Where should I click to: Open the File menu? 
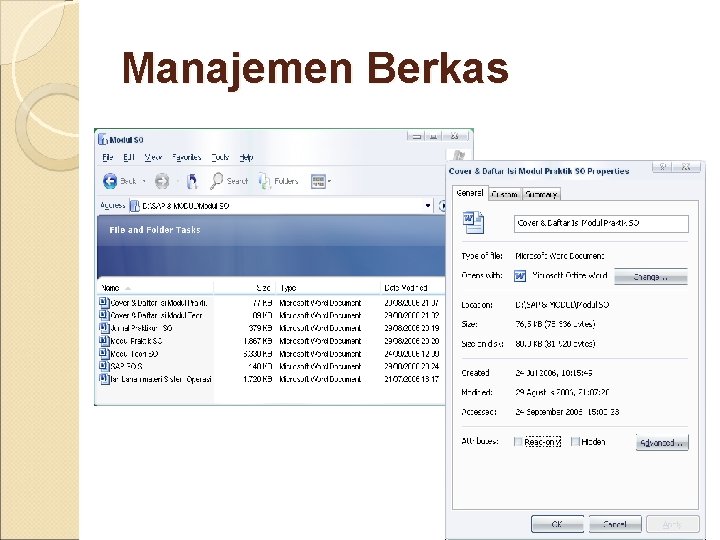107,157
